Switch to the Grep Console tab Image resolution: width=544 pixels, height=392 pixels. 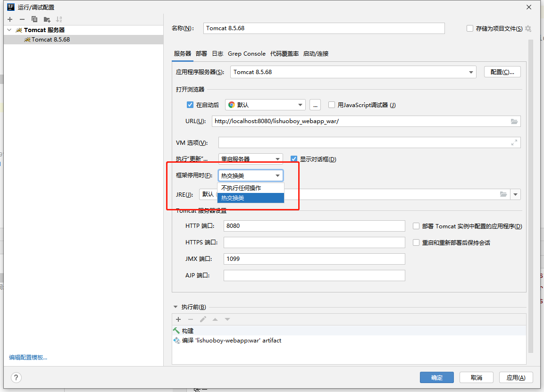pos(247,53)
